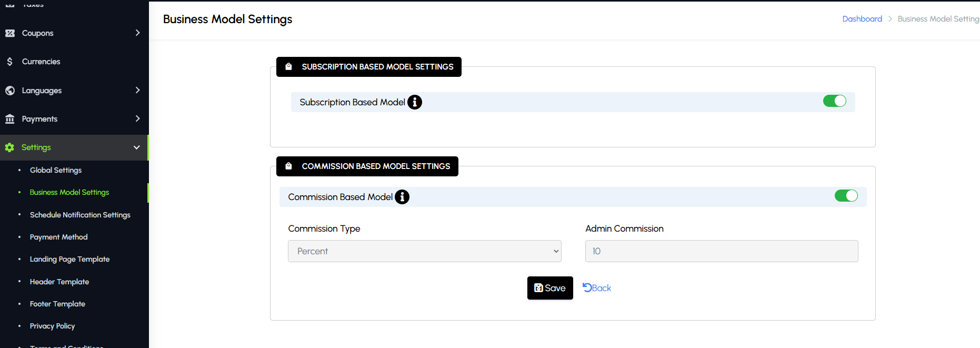Click the Dashboard breadcrumb link
980x348 pixels.
[x=862, y=19]
